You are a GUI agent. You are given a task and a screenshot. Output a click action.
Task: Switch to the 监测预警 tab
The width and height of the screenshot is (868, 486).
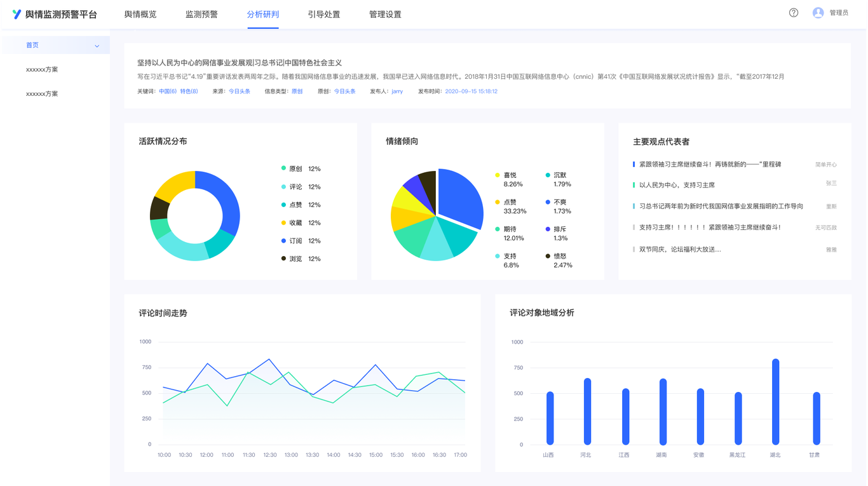pyautogui.click(x=201, y=14)
